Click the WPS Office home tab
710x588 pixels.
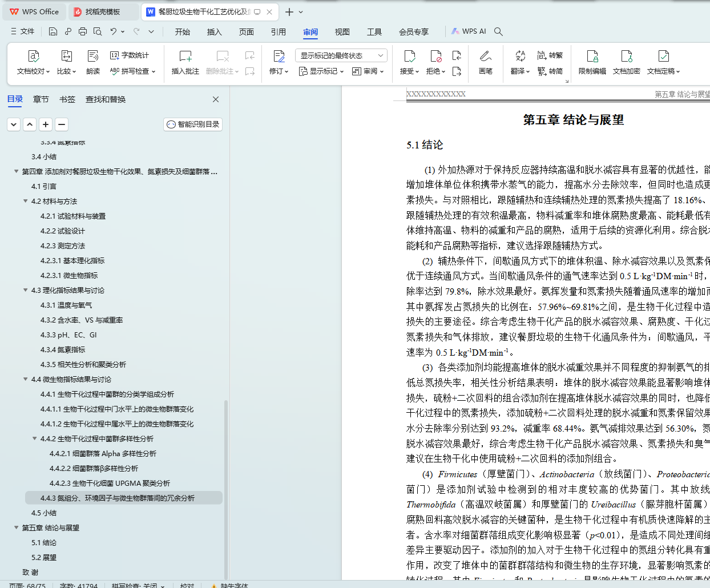pyautogui.click(x=34, y=11)
